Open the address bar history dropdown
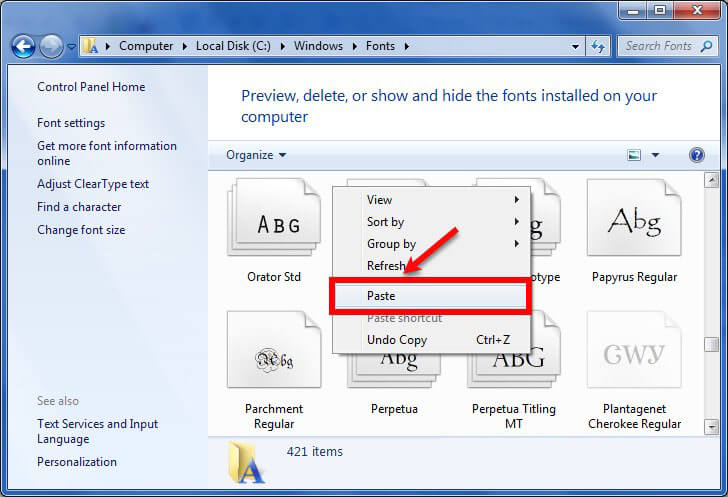Screen dimensions: 728x497 point(575,46)
